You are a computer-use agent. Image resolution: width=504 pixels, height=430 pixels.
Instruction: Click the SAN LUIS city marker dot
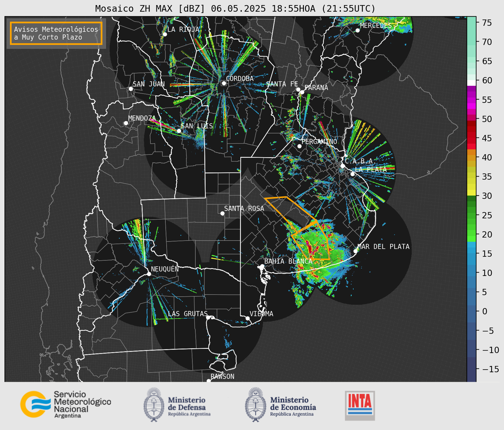click(x=179, y=131)
